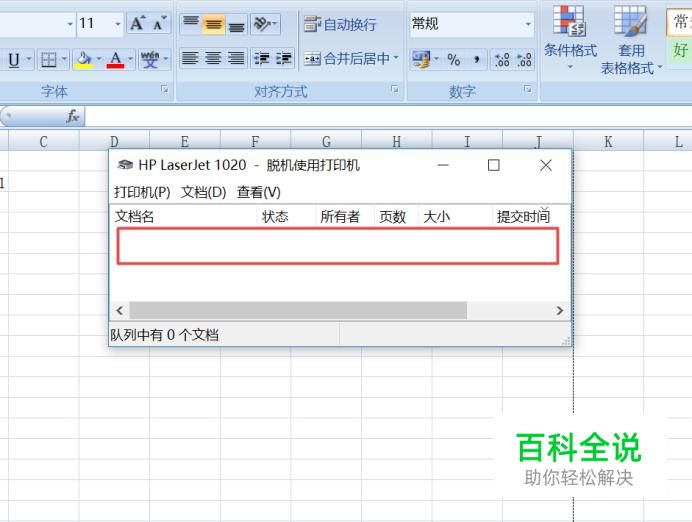692x522 pixels.
Task: Sort by 提交时间 column header
Action: click(x=531, y=217)
